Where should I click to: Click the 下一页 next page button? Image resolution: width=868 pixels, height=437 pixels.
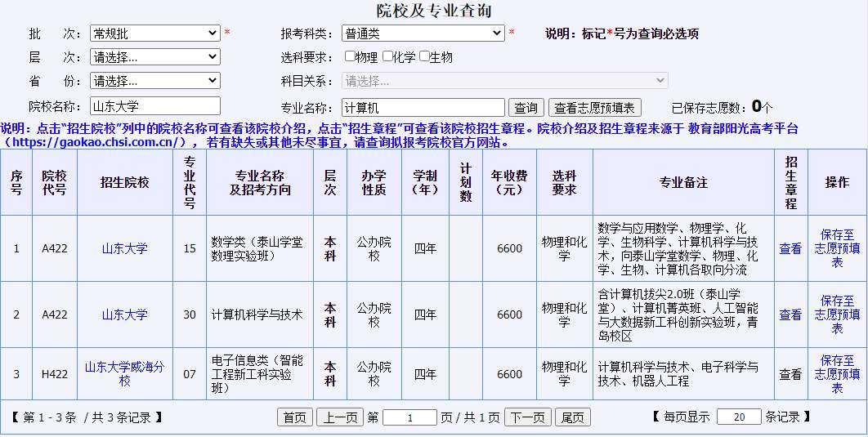(527, 417)
